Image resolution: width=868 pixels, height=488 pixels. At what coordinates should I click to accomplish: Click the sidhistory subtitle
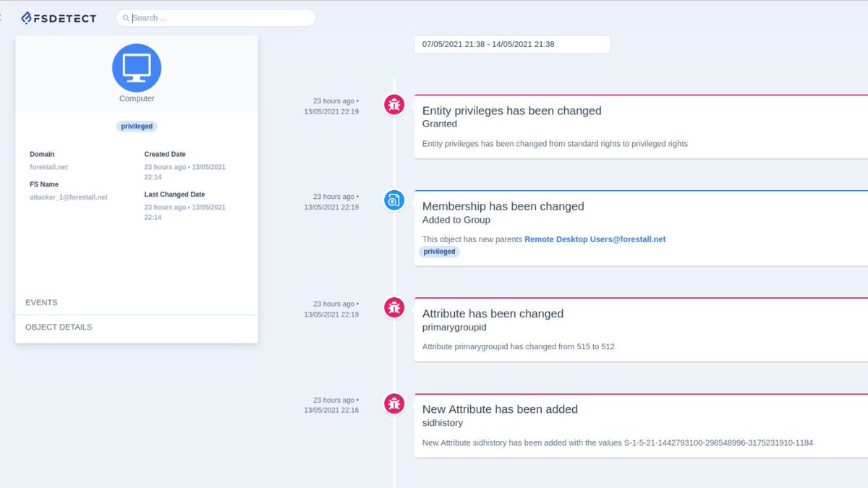coord(443,422)
